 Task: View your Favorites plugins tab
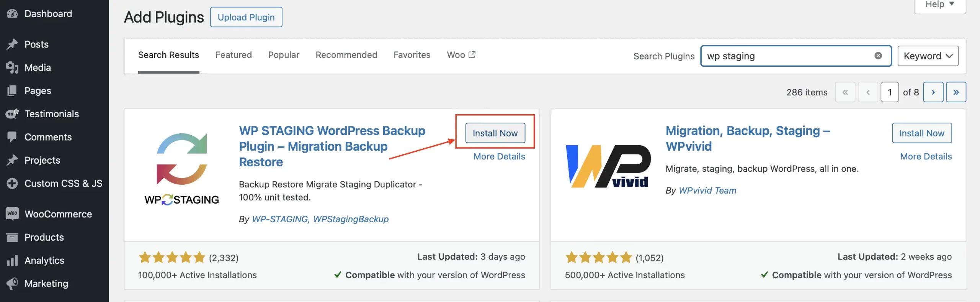click(412, 55)
